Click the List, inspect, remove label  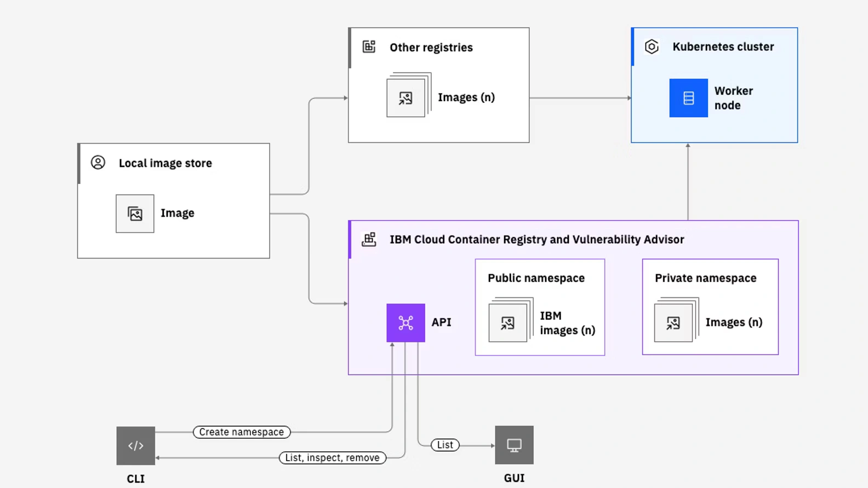332,458
